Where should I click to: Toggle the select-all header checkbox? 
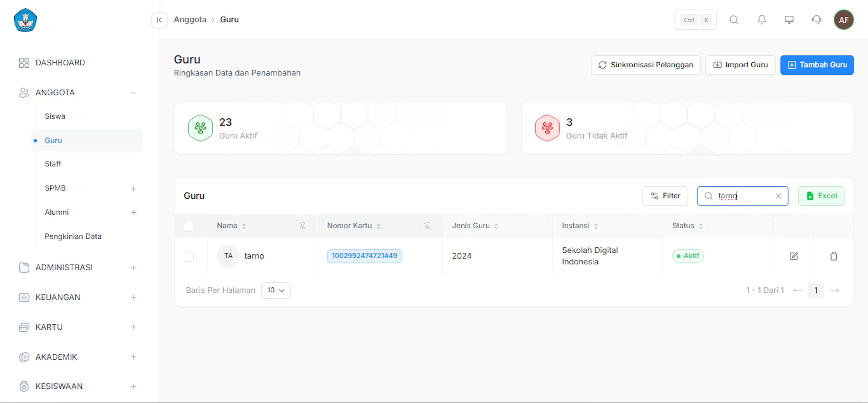[189, 226]
